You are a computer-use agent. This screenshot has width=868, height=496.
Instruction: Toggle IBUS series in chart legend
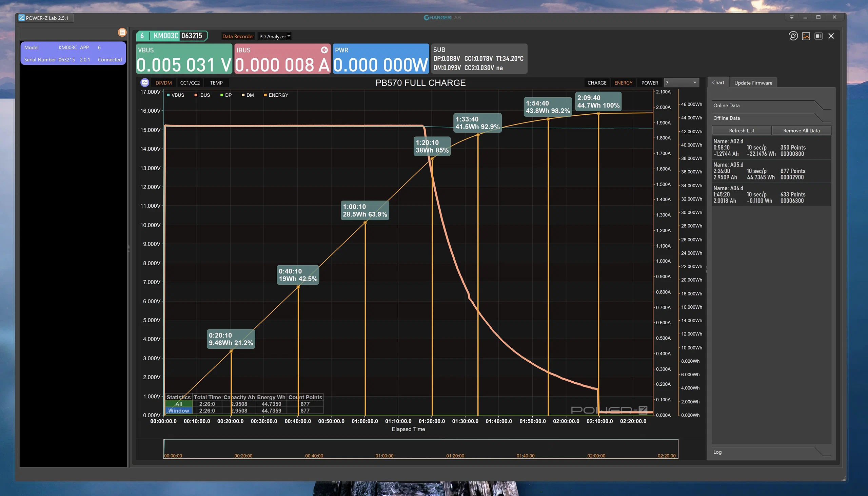pyautogui.click(x=202, y=95)
